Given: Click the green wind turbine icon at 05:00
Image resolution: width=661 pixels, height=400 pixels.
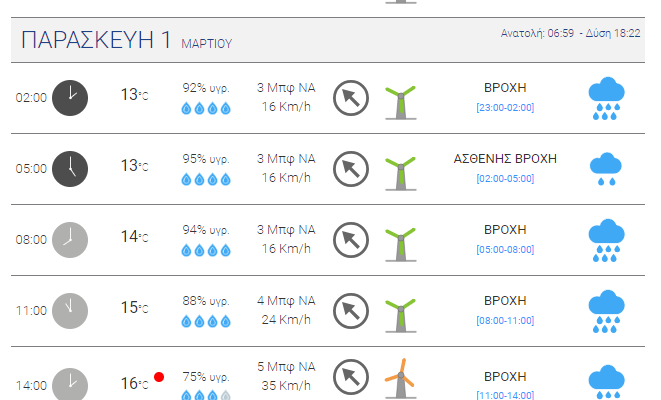Looking at the screenshot, I should coord(400,169).
